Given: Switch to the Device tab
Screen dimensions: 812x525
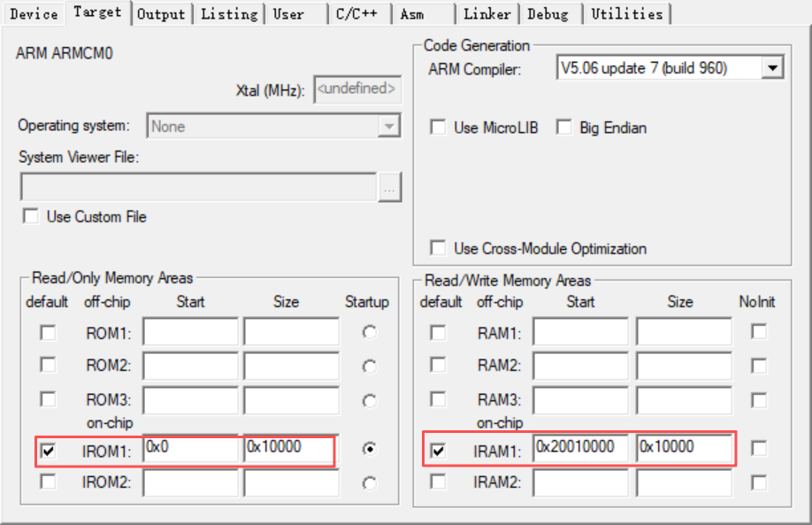Looking at the screenshot, I should pos(34,13).
